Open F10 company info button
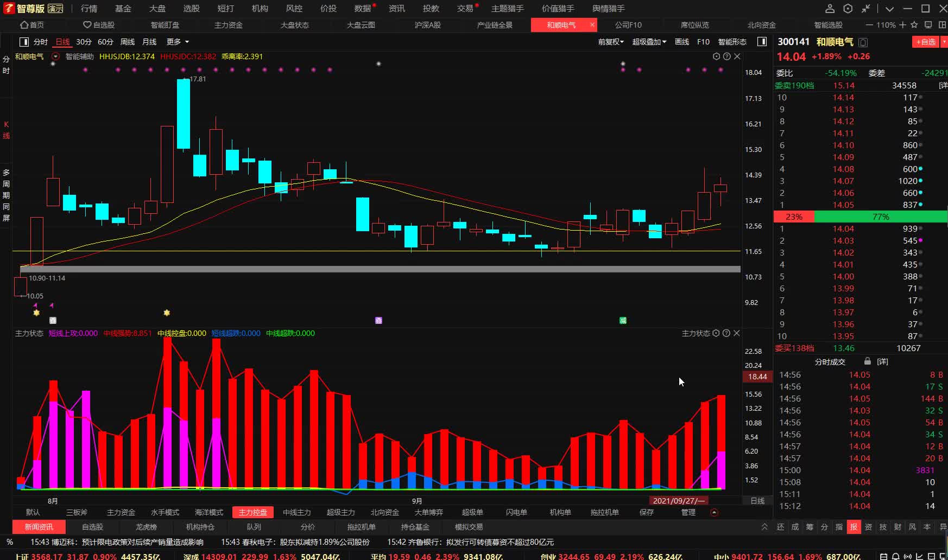 pos(703,42)
